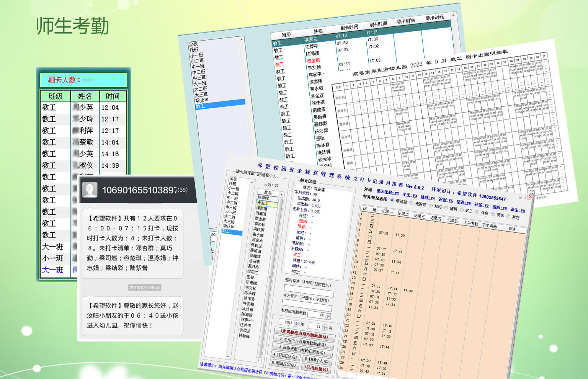Click the SMS contact avatar icon
This screenshot has width=588, height=379.
[x=90, y=190]
